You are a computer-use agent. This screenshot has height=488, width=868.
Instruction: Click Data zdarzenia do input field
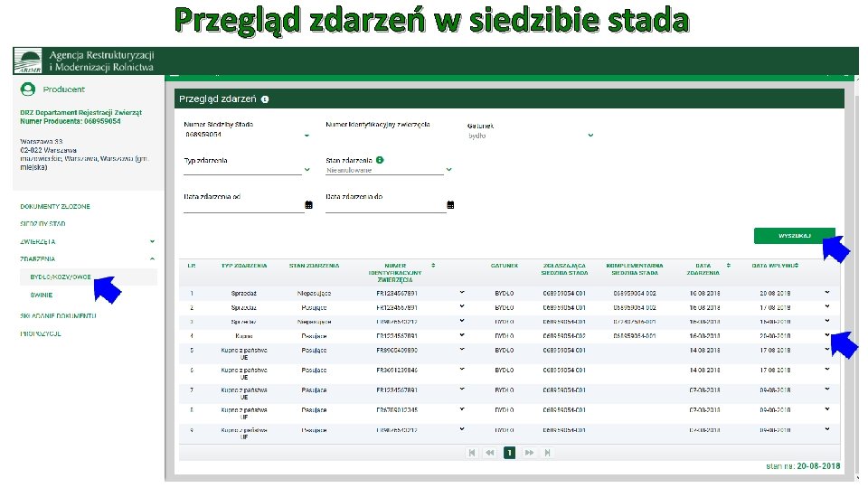[385, 206]
